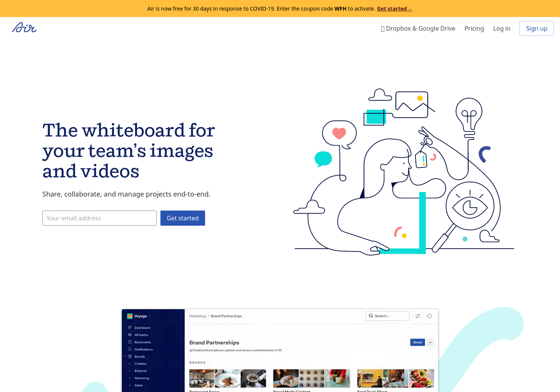Go to the Pricing page
This screenshot has width=560, height=392.
point(474,28)
